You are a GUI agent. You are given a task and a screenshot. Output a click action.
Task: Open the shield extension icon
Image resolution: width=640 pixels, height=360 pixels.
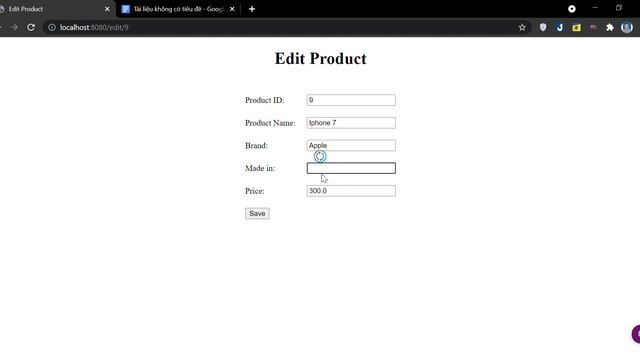pos(543,27)
